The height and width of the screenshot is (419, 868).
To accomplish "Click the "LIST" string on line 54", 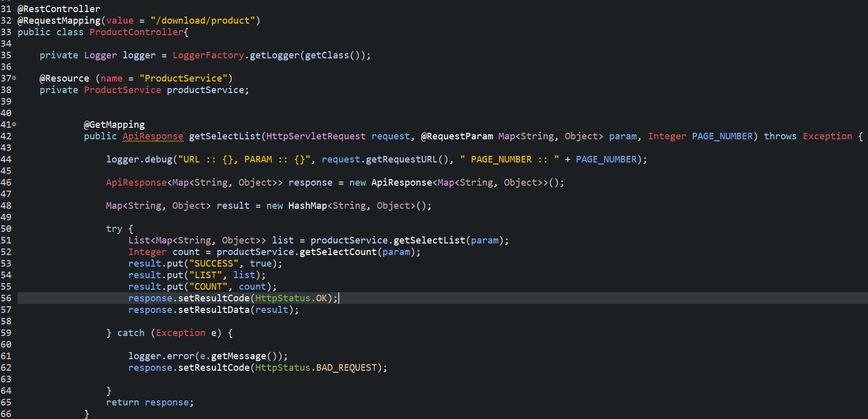I will tap(206, 275).
